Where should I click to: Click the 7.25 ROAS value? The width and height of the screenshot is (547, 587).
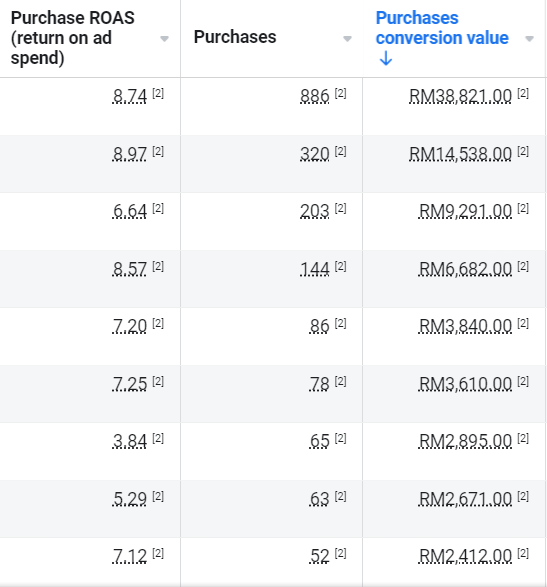pyautogui.click(x=130, y=384)
